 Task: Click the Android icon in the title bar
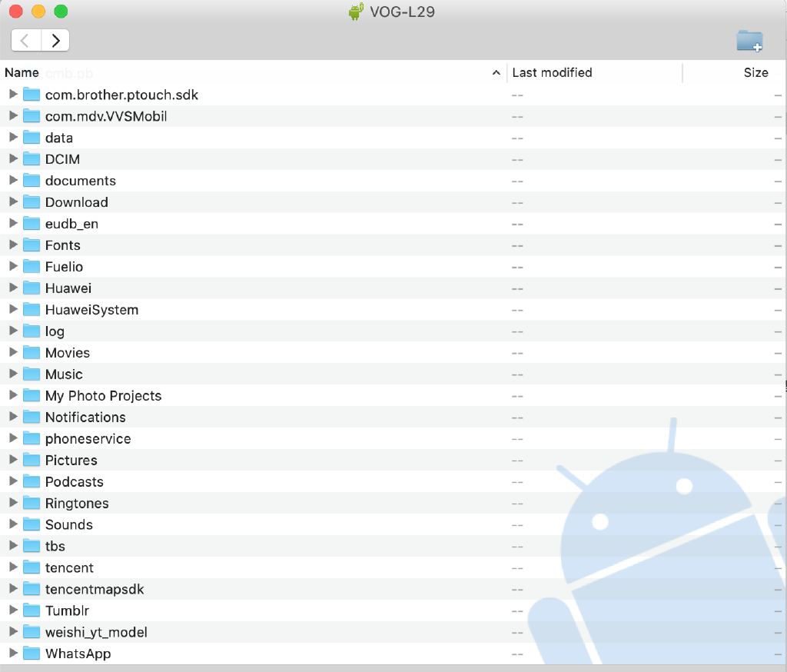[x=355, y=12]
